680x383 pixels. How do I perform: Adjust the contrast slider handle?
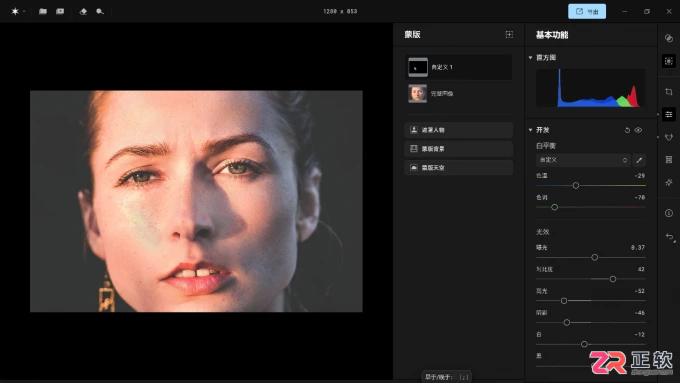[x=613, y=279]
